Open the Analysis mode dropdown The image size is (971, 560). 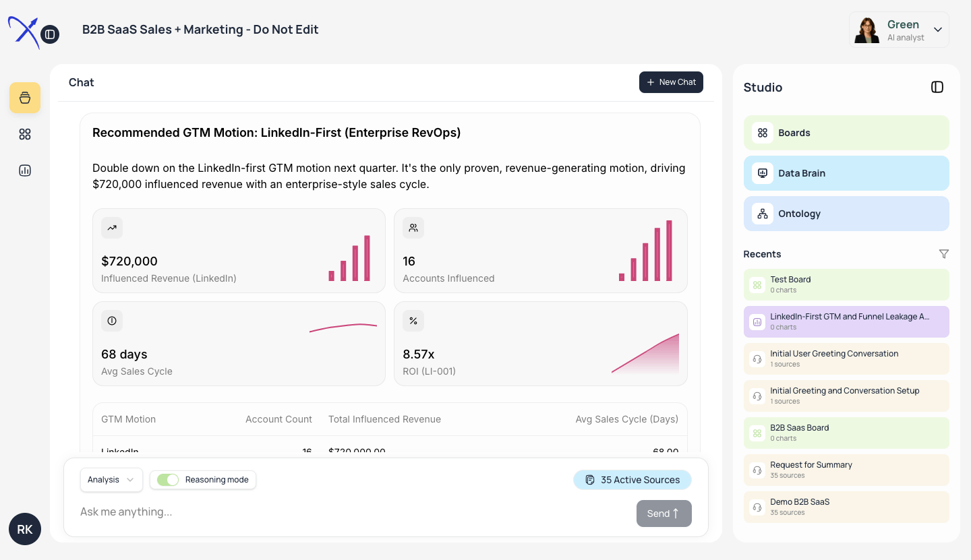(x=111, y=480)
